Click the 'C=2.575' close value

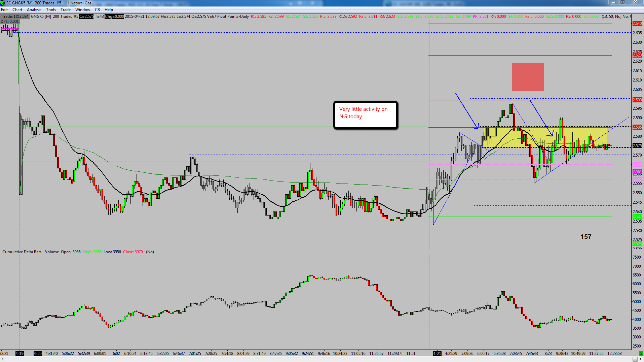coord(86,17)
